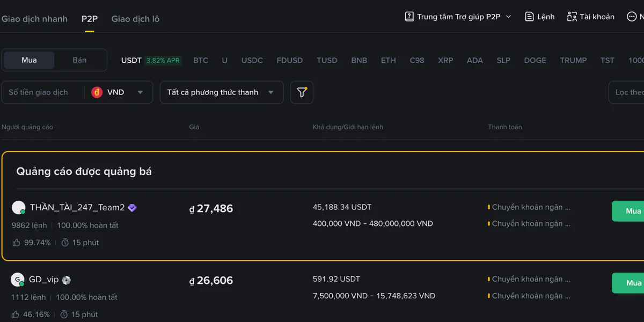Select C98 coin tab
Viewport: 644px width, 322px height.
(x=417, y=60)
